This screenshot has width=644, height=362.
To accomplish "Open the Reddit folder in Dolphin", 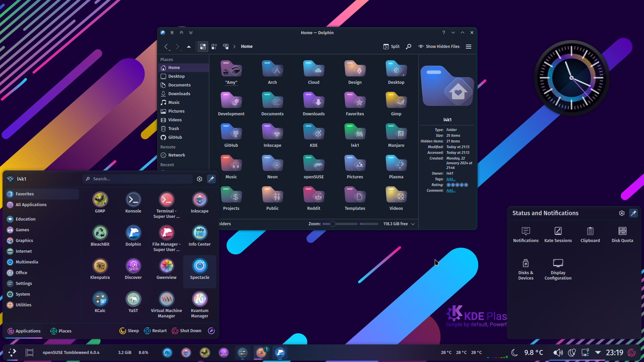I will click(x=314, y=198).
